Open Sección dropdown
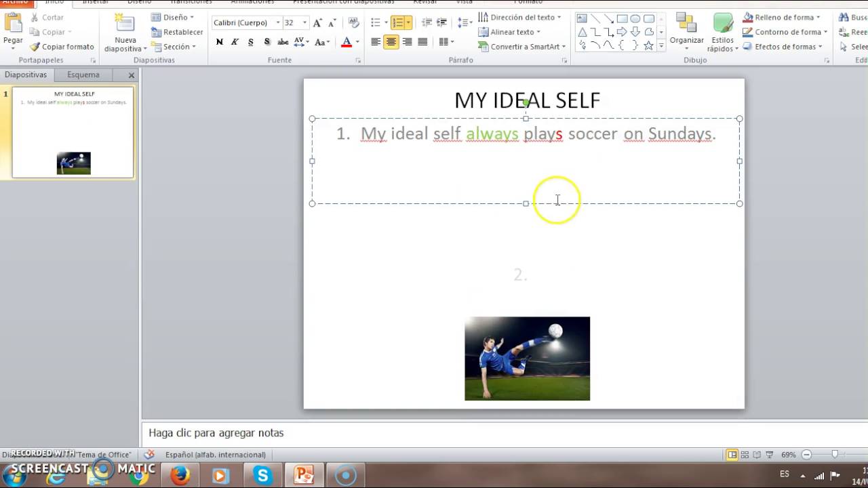The image size is (868, 488). click(174, 47)
